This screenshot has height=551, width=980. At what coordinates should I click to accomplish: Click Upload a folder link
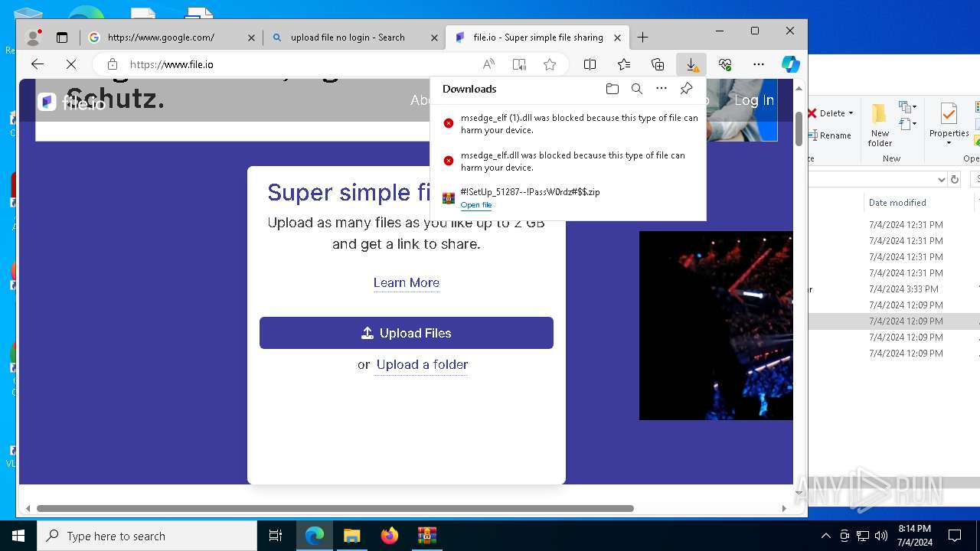(422, 364)
